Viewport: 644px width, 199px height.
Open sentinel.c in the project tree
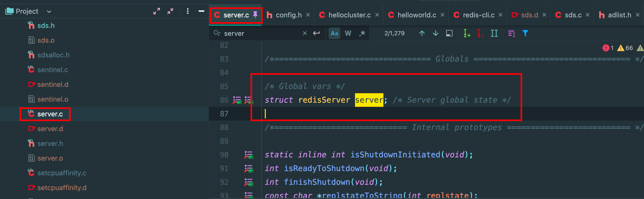(x=52, y=70)
